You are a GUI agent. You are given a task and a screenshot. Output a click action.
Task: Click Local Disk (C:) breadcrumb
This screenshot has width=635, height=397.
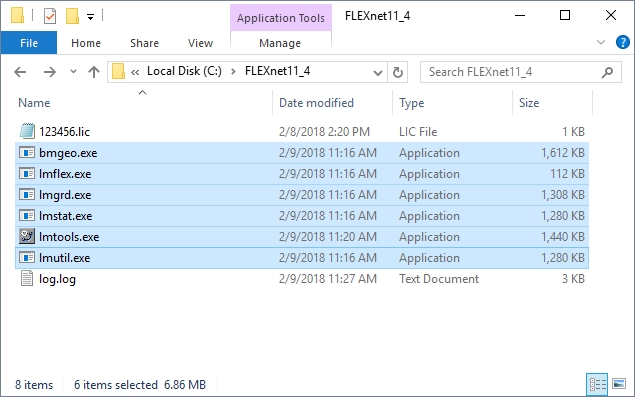coord(184,71)
